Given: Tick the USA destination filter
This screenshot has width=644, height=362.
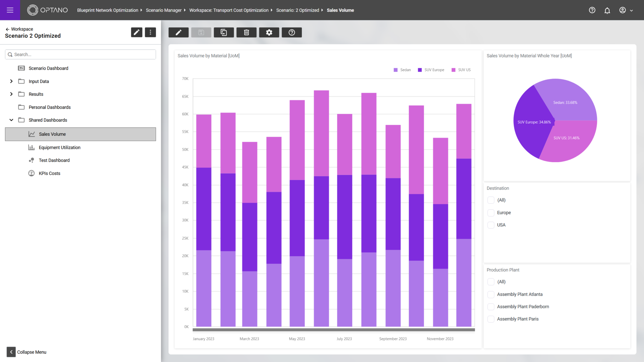Looking at the screenshot, I should tap(491, 225).
